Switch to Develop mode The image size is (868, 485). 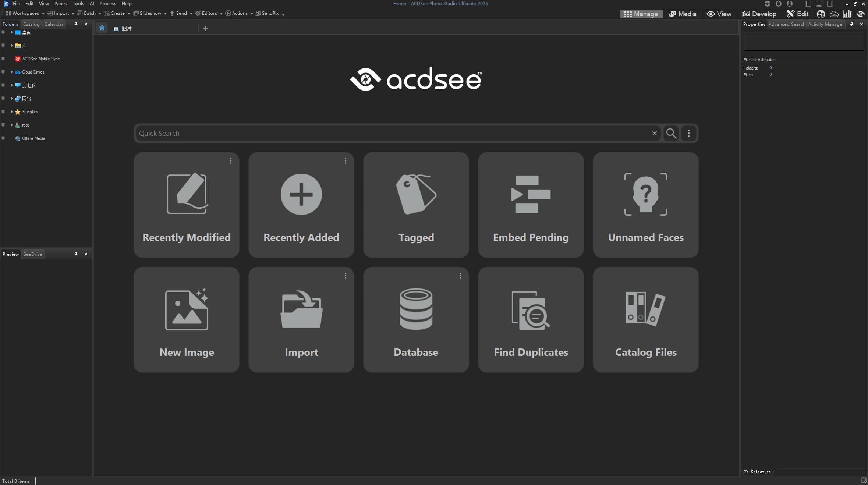click(x=759, y=14)
